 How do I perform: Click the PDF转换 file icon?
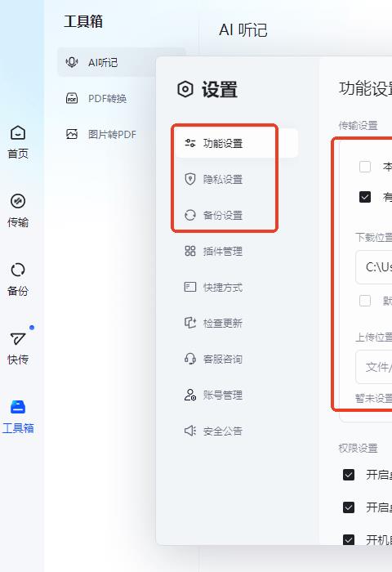pyautogui.click(x=72, y=99)
